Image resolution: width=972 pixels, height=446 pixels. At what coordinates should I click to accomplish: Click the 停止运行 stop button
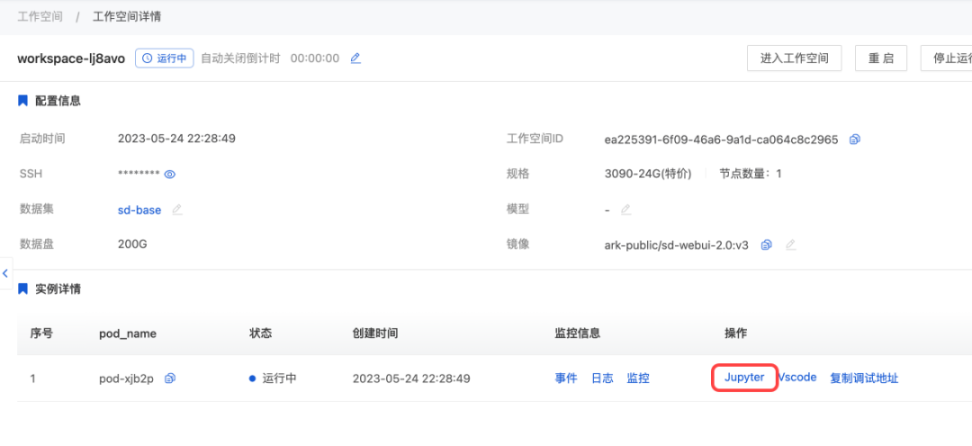coord(950,58)
